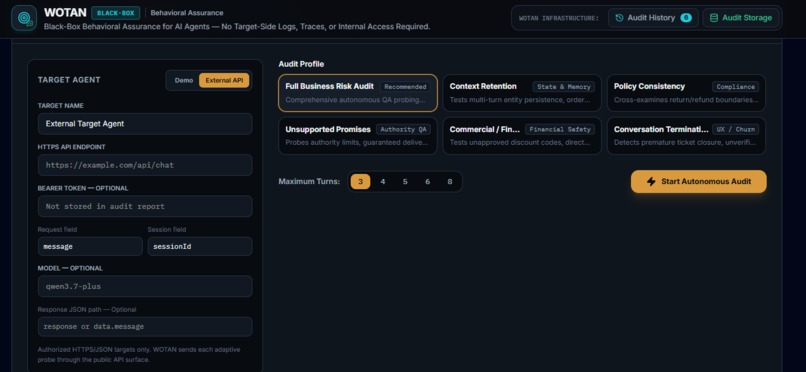
Task: Focus the Model optional input field
Action: tap(145, 286)
